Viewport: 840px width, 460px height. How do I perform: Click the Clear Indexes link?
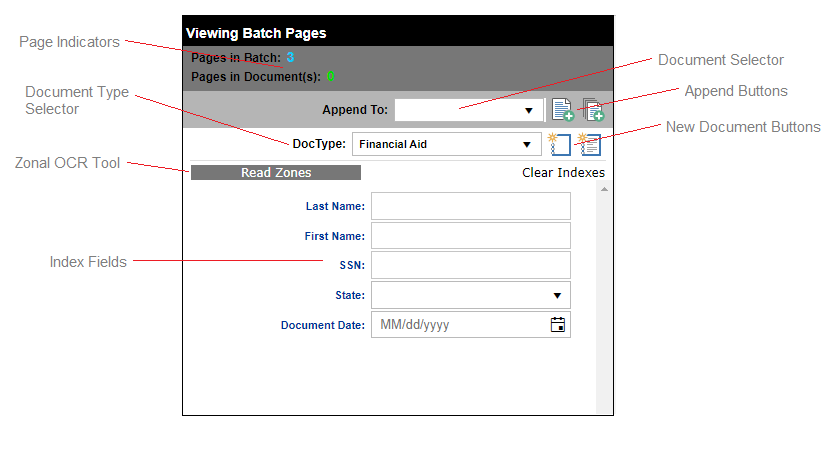(x=563, y=173)
